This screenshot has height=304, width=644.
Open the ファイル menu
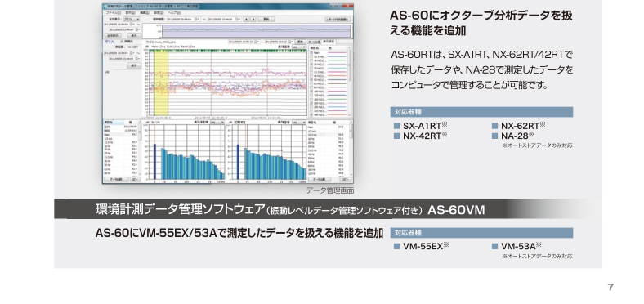[114, 13]
